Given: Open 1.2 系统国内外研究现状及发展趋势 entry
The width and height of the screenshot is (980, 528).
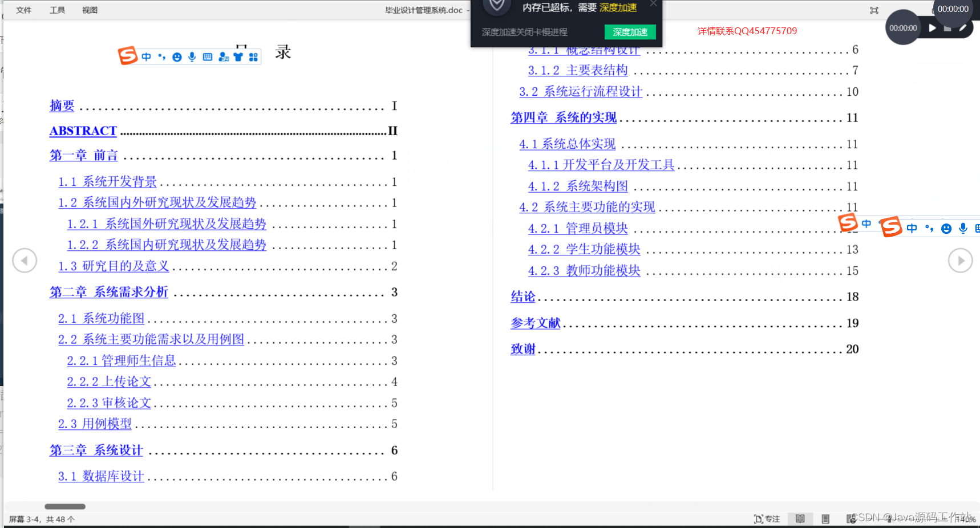Looking at the screenshot, I should [157, 202].
